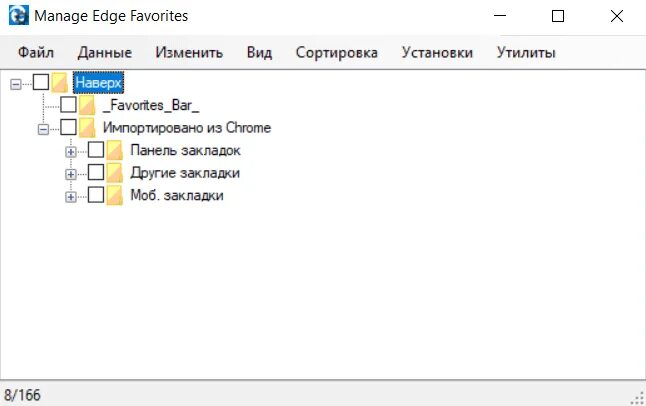
Task: Click the Manage Edge Favorites app icon
Action: pos(18,17)
